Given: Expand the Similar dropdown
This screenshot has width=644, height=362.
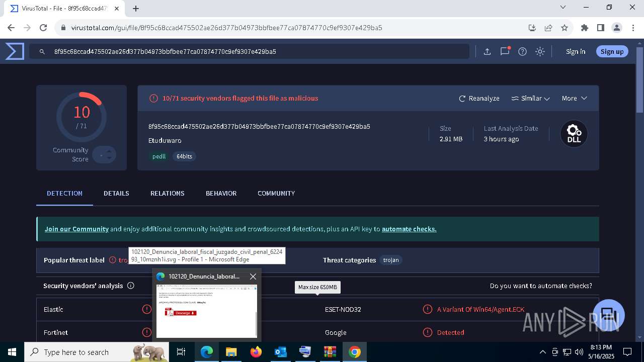Looking at the screenshot, I should pyautogui.click(x=530, y=98).
